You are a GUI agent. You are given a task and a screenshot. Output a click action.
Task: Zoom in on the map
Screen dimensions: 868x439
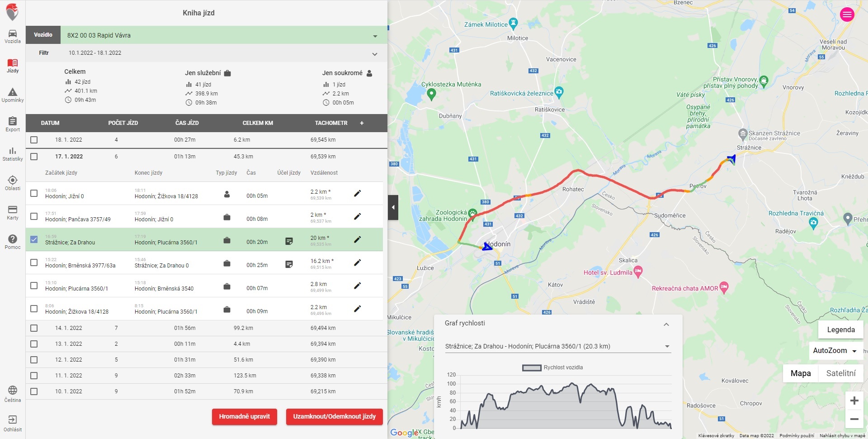854,401
